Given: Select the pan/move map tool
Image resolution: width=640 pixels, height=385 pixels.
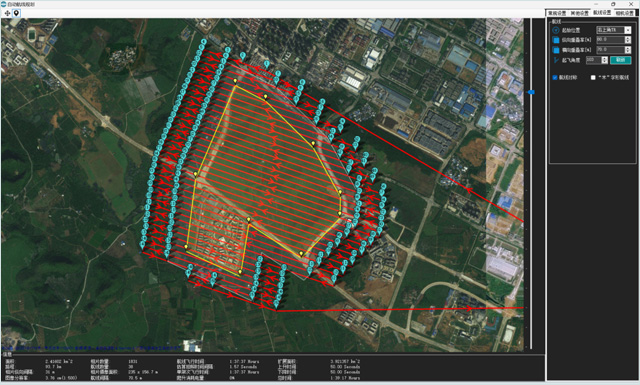Looking at the screenshot, I should pyautogui.click(x=7, y=13).
